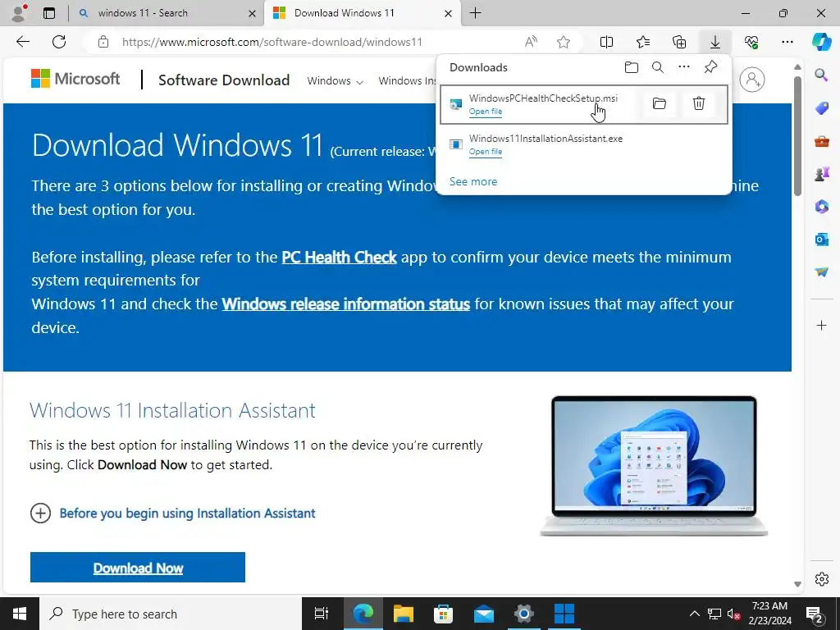Open the sidebar paper plane Drop icon
This screenshot has height=630, width=840.
pos(821,272)
